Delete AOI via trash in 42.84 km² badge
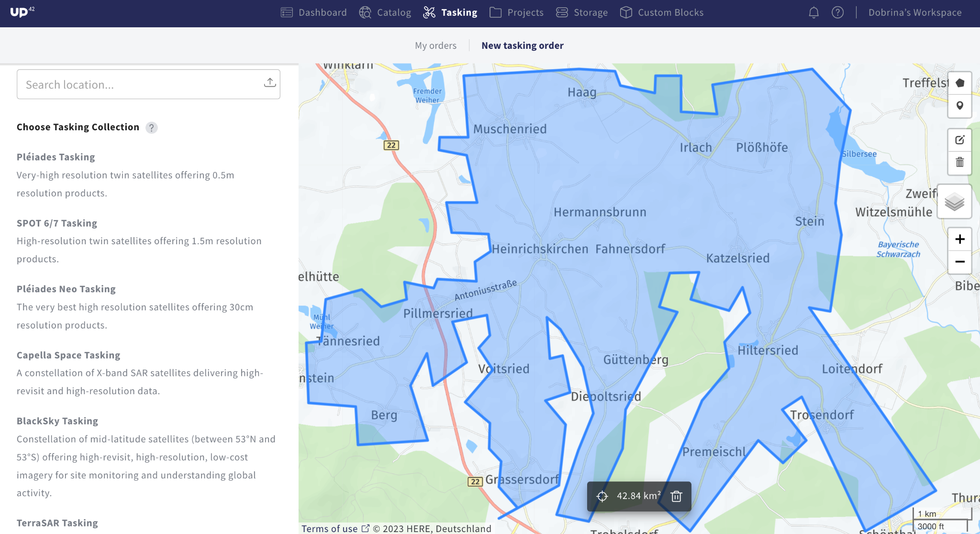980x534 pixels. tap(676, 496)
